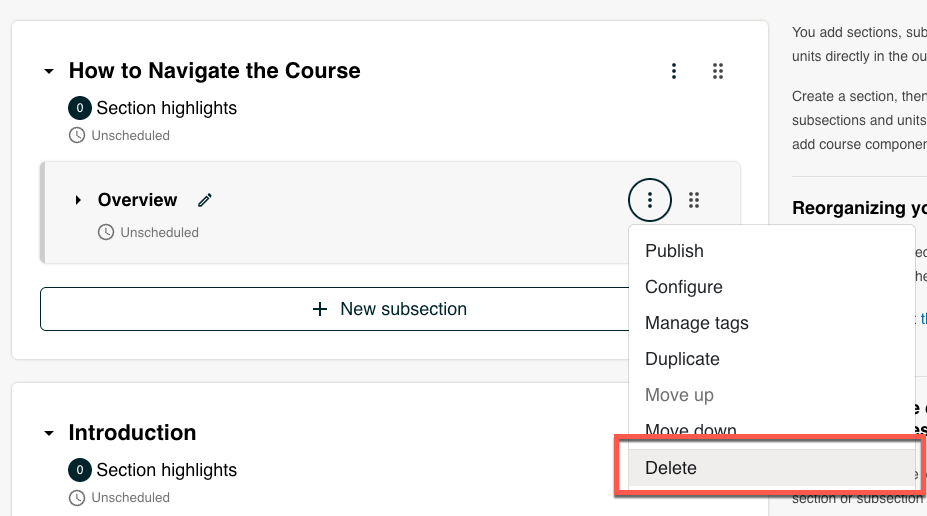
Task: Click Delete in the subsection menu
Action: pos(671,468)
